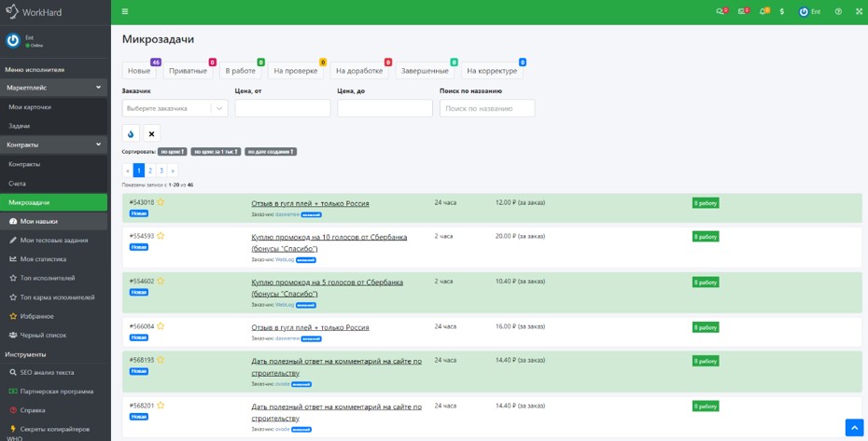Open chat messages icon in top bar

tap(721, 11)
